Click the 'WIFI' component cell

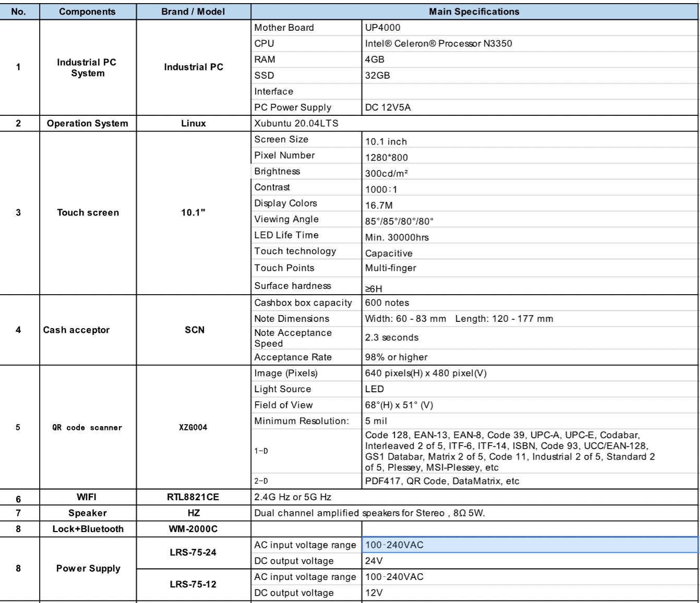click(x=88, y=497)
